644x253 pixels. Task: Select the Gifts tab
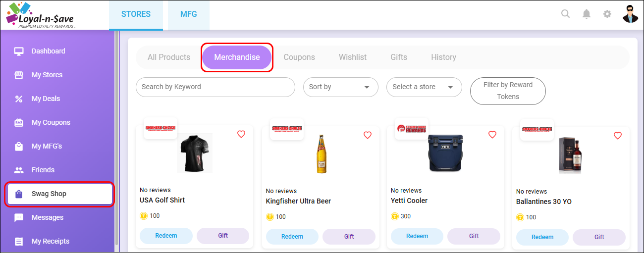coord(399,57)
